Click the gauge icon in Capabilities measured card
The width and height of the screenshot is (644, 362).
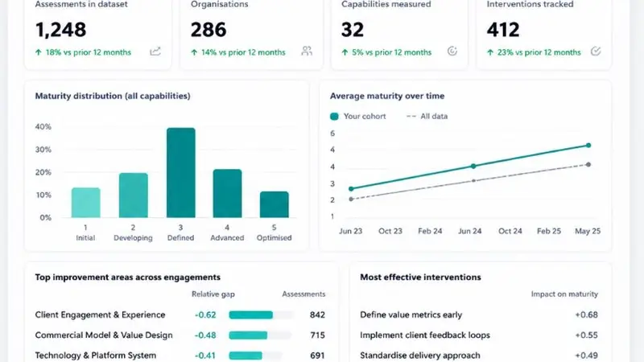(452, 51)
